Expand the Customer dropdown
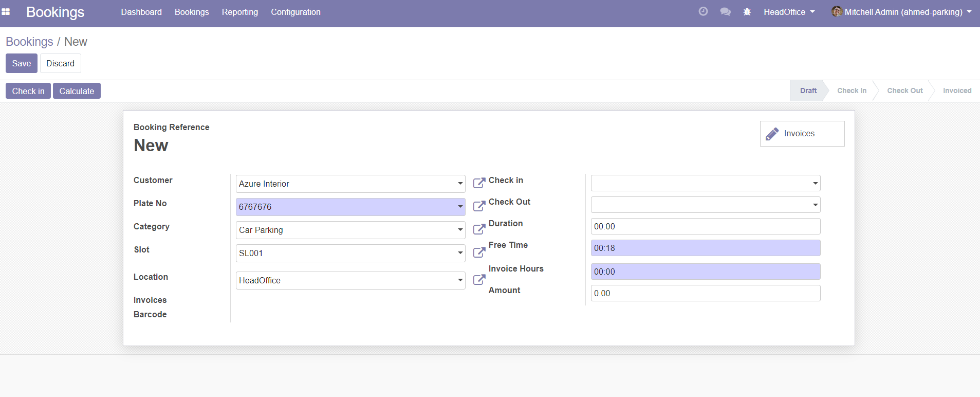This screenshot has width=980, height=397. tap(460, 184)
